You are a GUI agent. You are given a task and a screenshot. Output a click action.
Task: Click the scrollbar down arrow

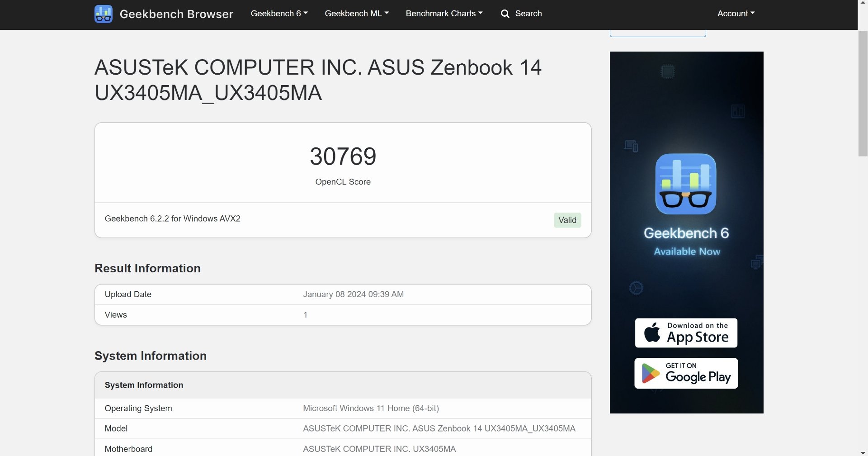pyautogui.click(x=863, y=452)
